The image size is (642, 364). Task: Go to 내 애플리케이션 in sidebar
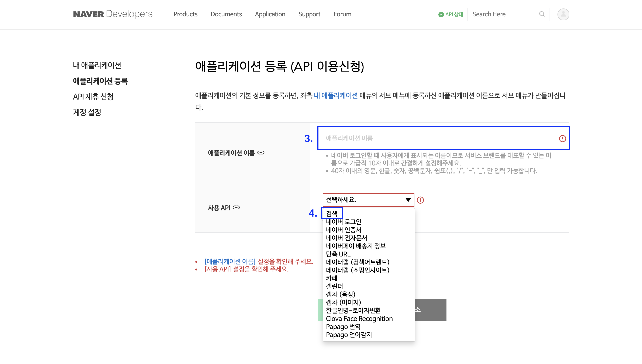pyautogui.click(x=97, y=65)
